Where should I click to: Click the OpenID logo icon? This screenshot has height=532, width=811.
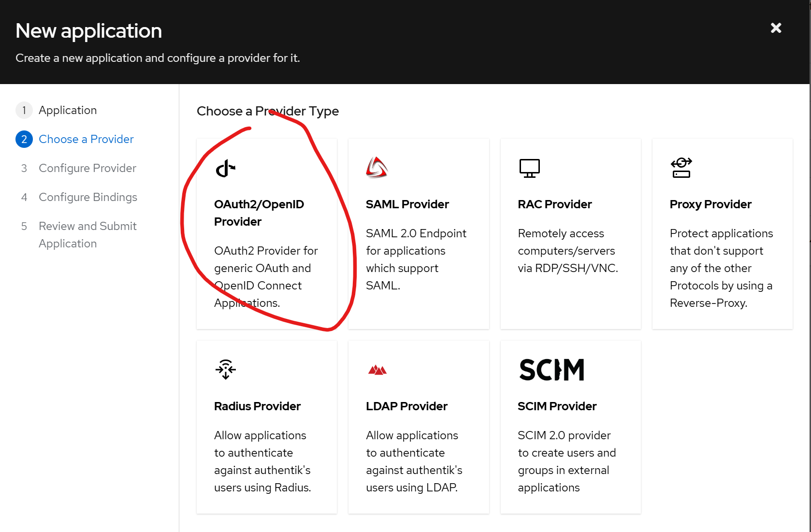coord(226,169)
